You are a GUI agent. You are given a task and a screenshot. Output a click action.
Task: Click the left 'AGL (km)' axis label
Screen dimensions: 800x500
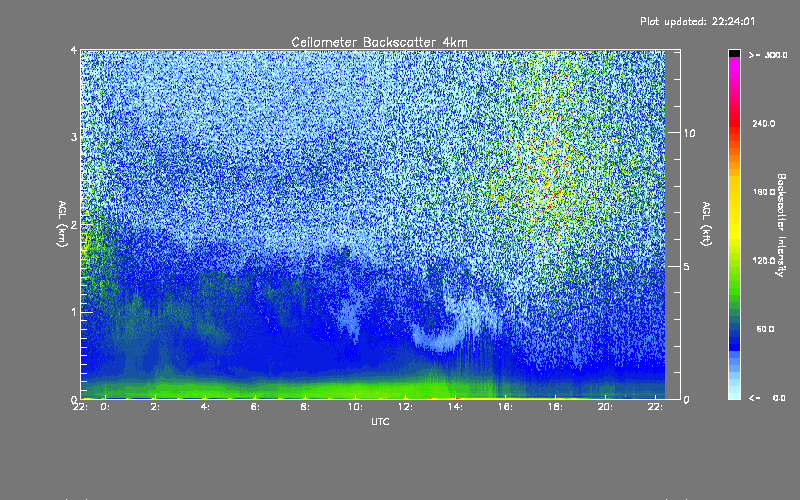click(62, 224)
